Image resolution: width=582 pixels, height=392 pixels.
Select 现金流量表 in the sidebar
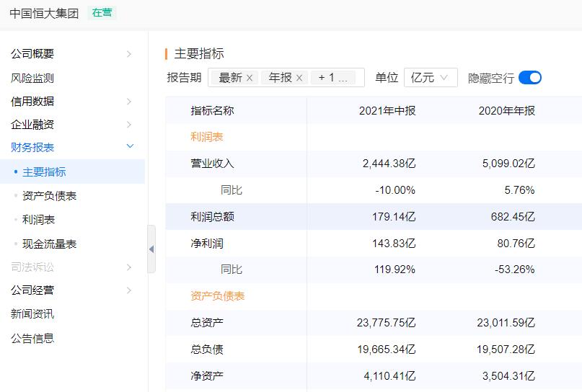click(x=49, y=244)
